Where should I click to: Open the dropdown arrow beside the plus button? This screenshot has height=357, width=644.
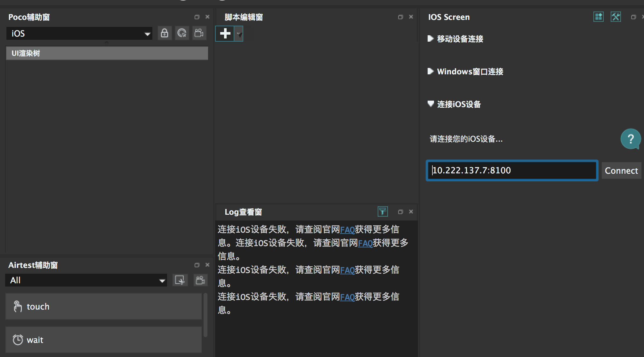[239, 34]
